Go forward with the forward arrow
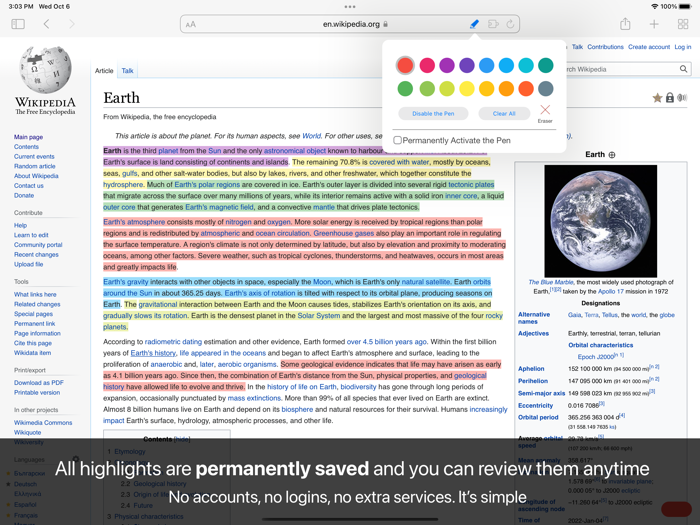The image size is (700, 525). pyautogui.click(x=71, y=24)
